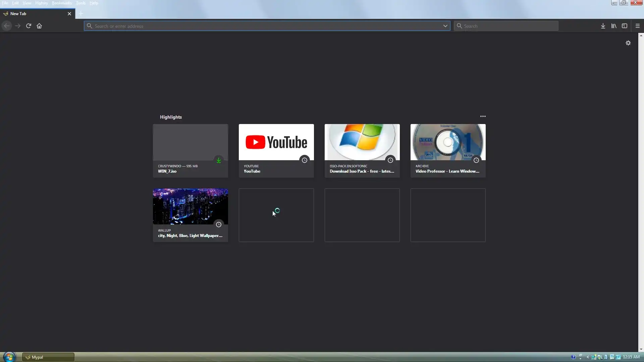Click the back navigation arrow
Viewport: 644px width, 362px height.
click(x=7, y=26)
